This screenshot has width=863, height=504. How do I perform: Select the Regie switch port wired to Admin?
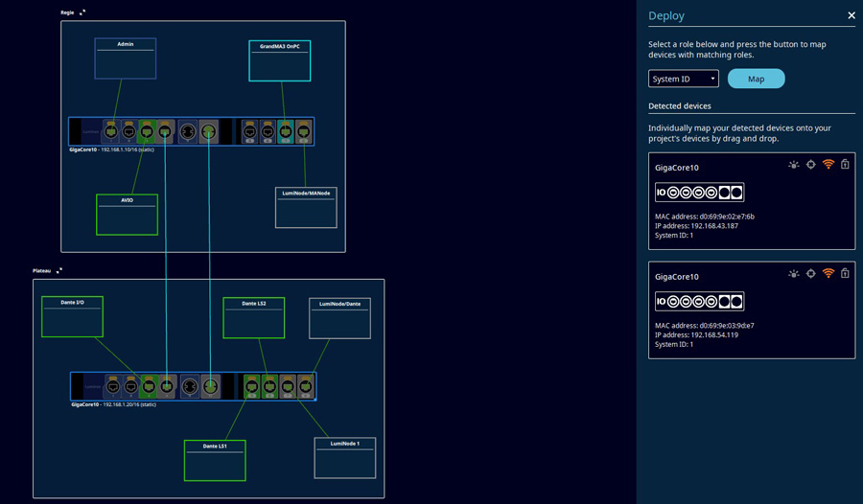point(111,132)
